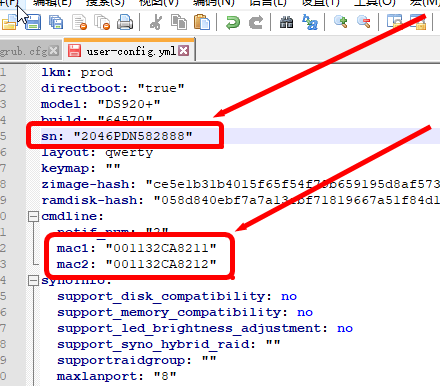Click the green Undo arrow

(233, 22)
